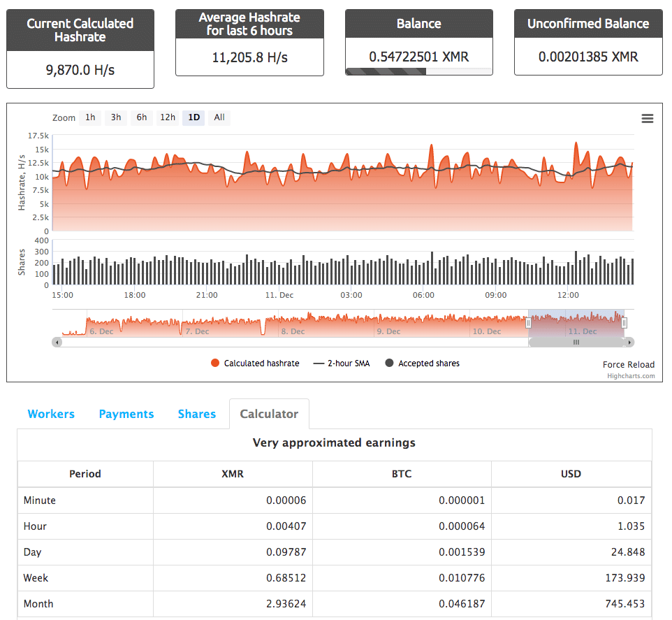Switch to the Workers tab
The height and width of the screenshot is (620, 672).
(x=51, y=414)
